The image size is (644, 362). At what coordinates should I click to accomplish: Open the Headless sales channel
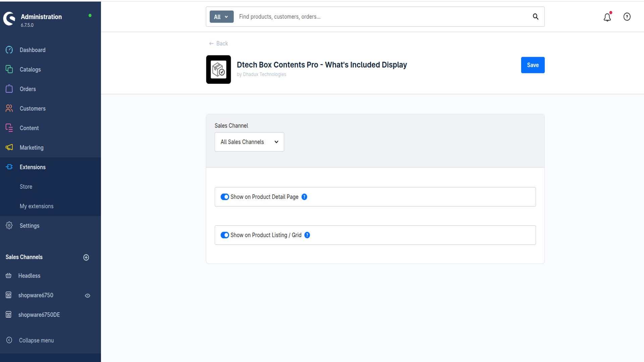[x=29, y=276]
